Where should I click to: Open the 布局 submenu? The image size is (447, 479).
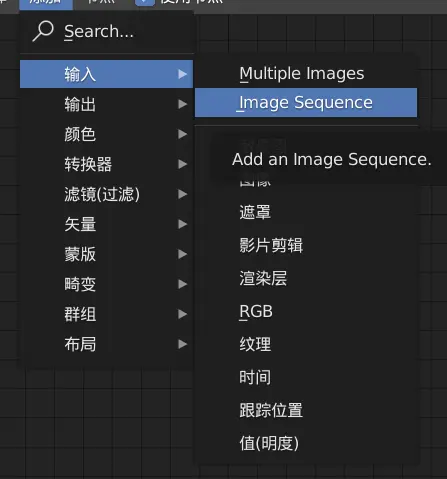coord(107,344)
